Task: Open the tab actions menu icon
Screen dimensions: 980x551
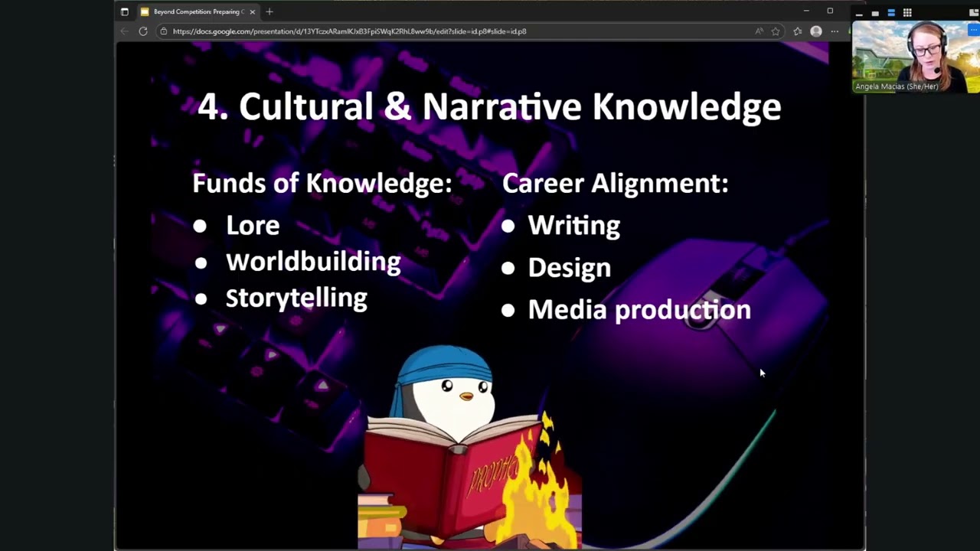Action: tap(125, 11)
